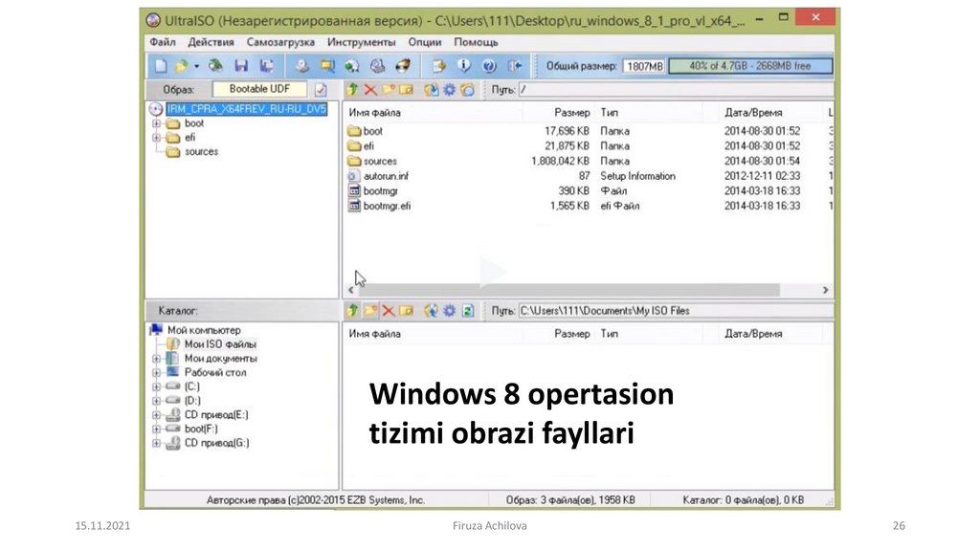Click the gear icon in the Каталог toolbar

450,311
